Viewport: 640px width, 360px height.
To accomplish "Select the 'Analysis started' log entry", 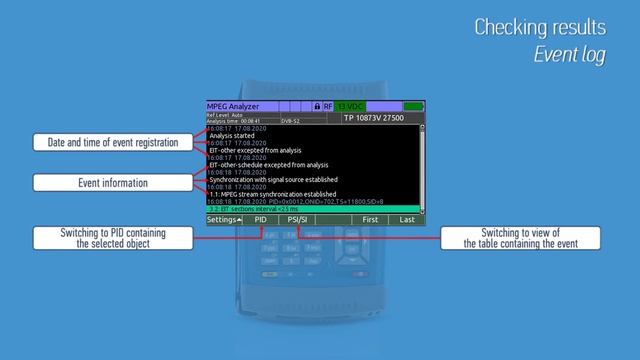I will click(232, 136).
